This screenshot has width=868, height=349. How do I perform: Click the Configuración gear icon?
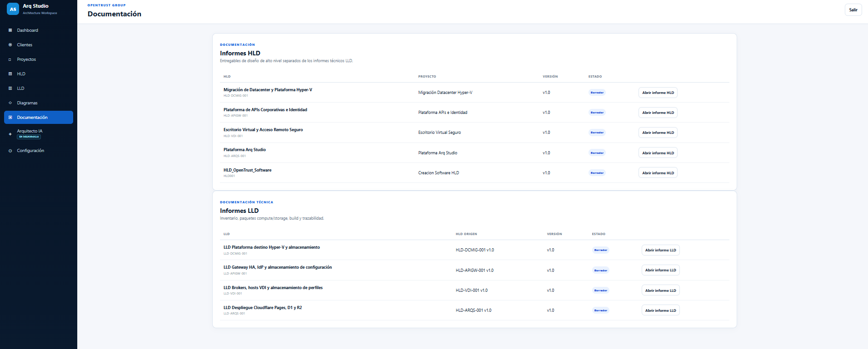(10, 151)
